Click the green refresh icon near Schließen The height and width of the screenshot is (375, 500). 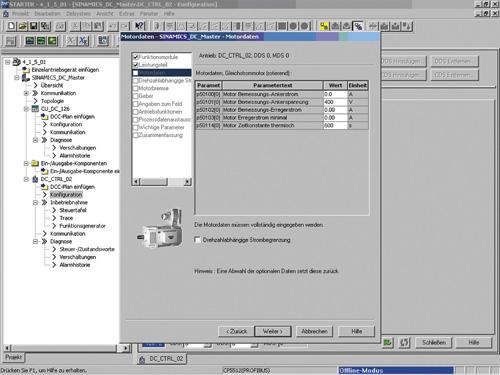click(x=387, y=342)
